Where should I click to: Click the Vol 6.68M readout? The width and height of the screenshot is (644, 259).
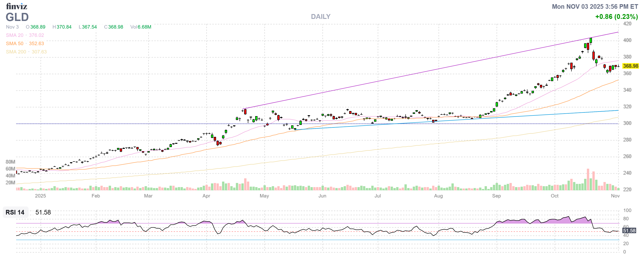141,27
